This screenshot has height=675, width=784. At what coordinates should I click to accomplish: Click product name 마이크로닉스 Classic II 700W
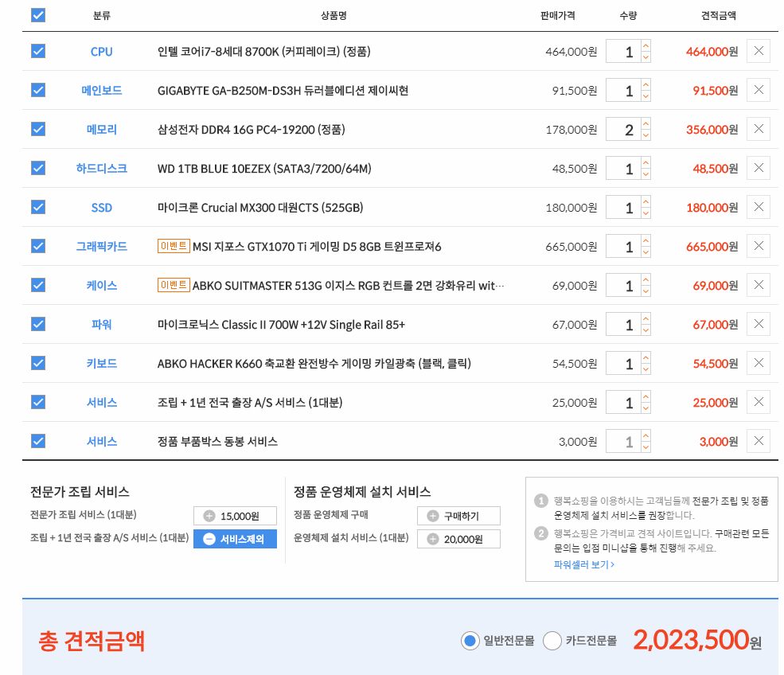click(x=281, y=325)
